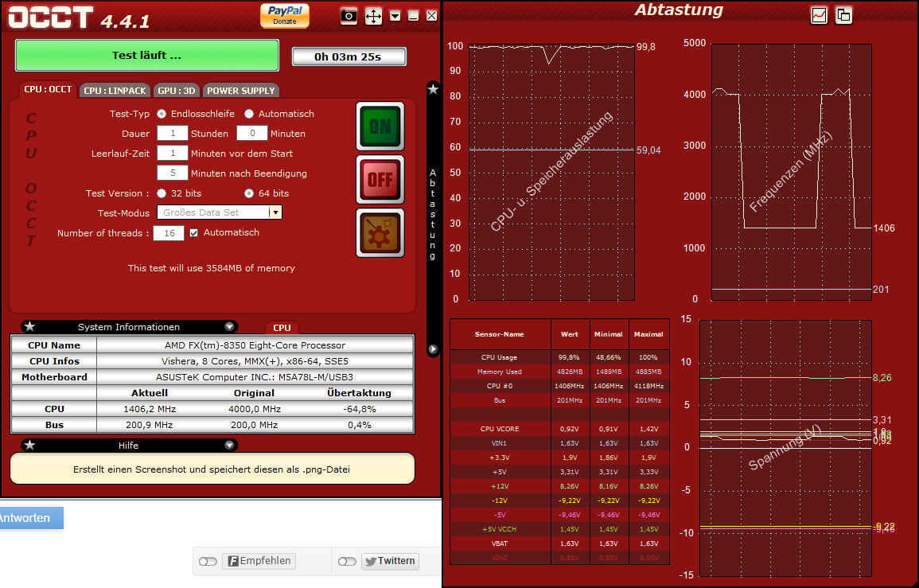Click the star beside System Informationen
The image size is (919, 588).
coord(30,326)
